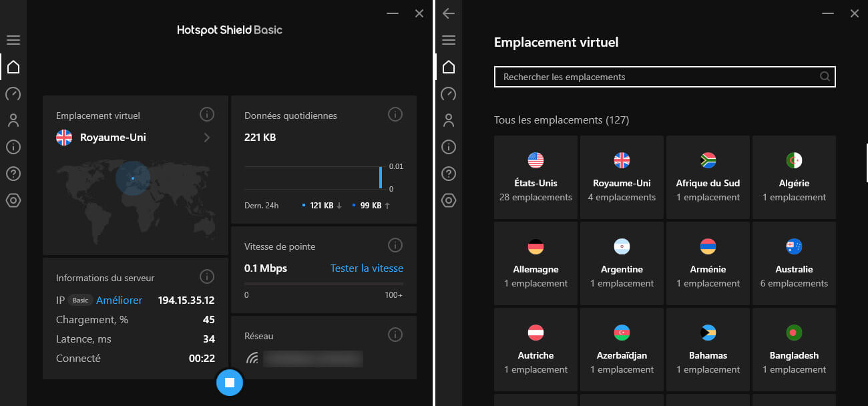This screenshot has width=868, height=406.
Task: Click the Améliorer upgrade link
Action: [x=119, y=300]
